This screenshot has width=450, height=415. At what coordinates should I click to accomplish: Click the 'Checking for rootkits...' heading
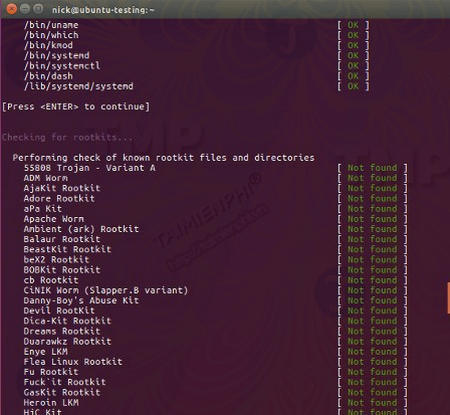(68, 137)
